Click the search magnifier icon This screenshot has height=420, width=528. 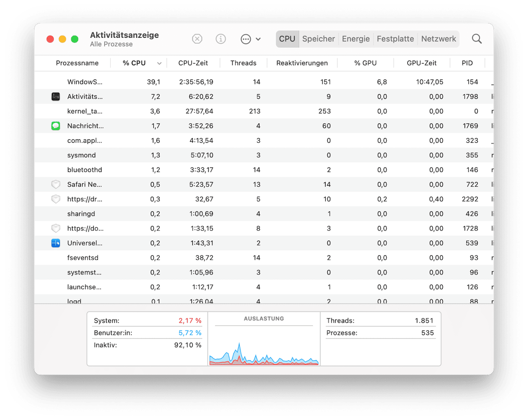tap(477, 39)
